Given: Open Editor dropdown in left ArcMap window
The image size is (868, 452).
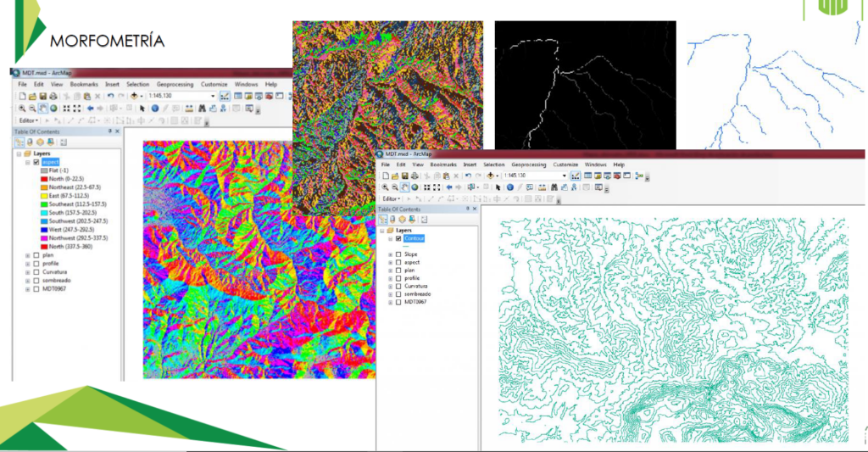Looking at the screenshot, I should 28,120.
